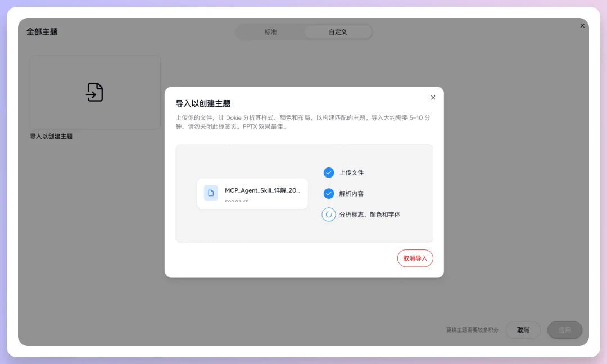This screenshot has width=607, height=364.
Task: Switch to the 自定义 tab
Action: (338, 32)
